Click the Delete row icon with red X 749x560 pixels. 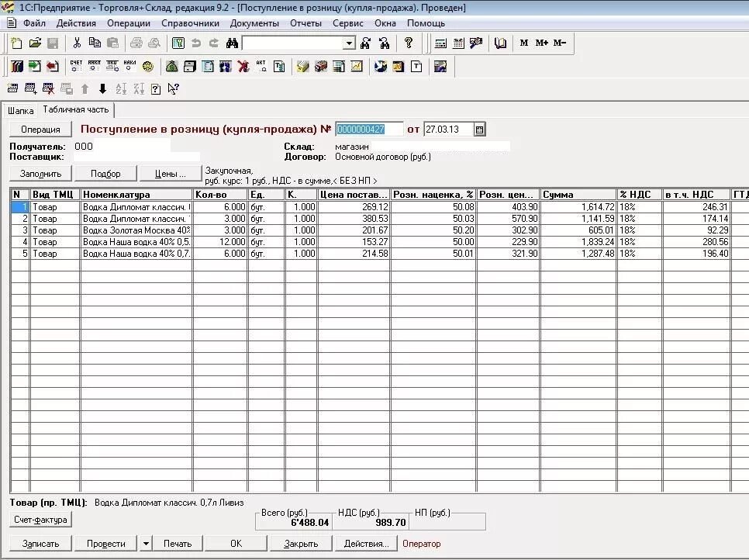48,88
